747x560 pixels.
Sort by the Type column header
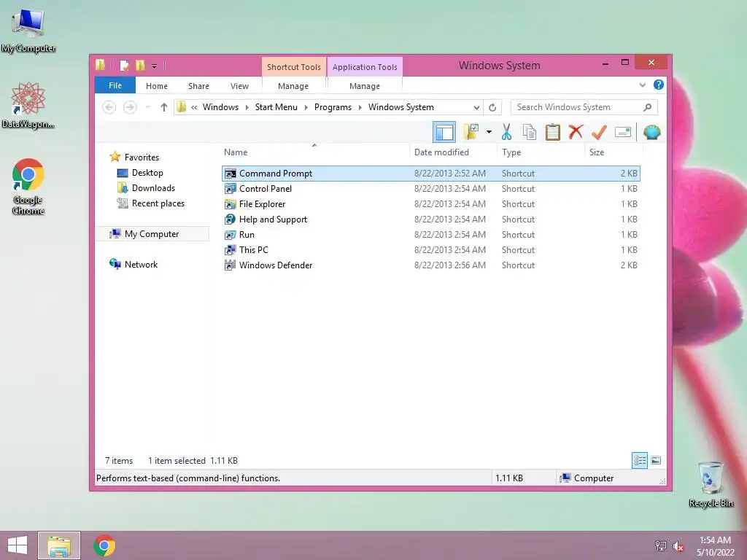coord(541,152)
